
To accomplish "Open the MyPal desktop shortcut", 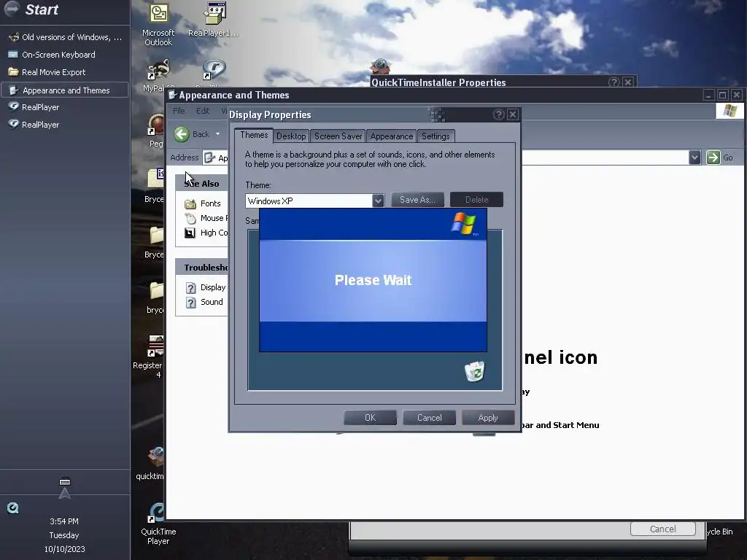I will tap(158, 76).
